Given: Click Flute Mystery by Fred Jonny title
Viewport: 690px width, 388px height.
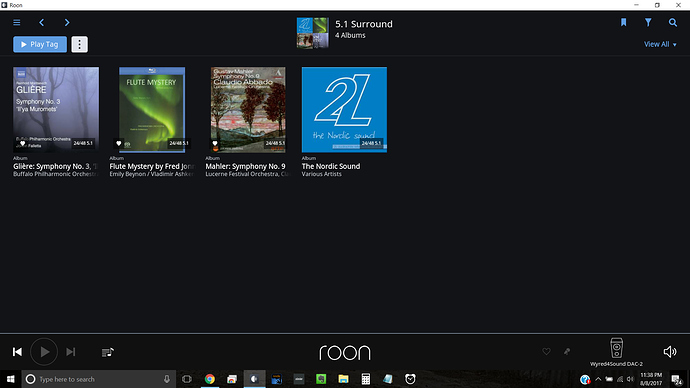Looking at the screenshot, I should 152,166.
